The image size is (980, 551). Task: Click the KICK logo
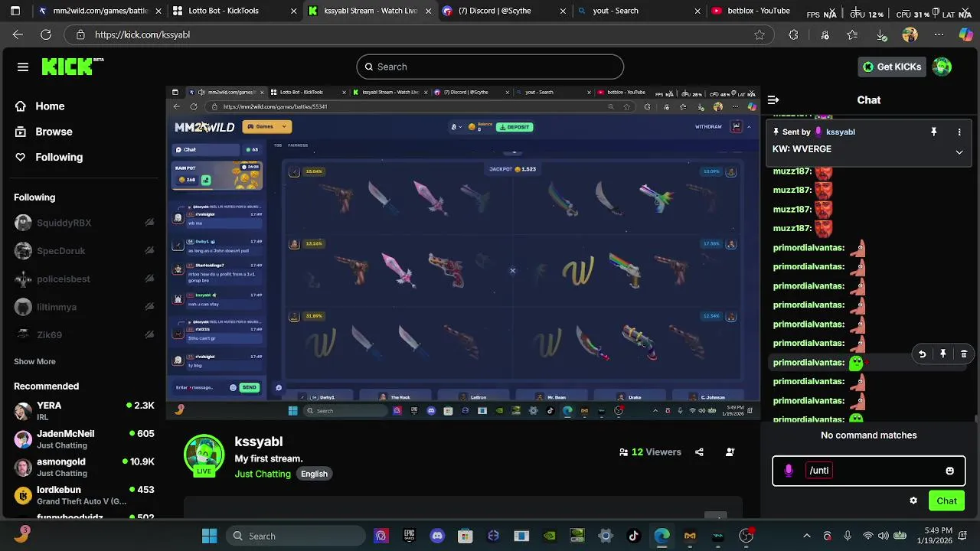coord(72,67)
